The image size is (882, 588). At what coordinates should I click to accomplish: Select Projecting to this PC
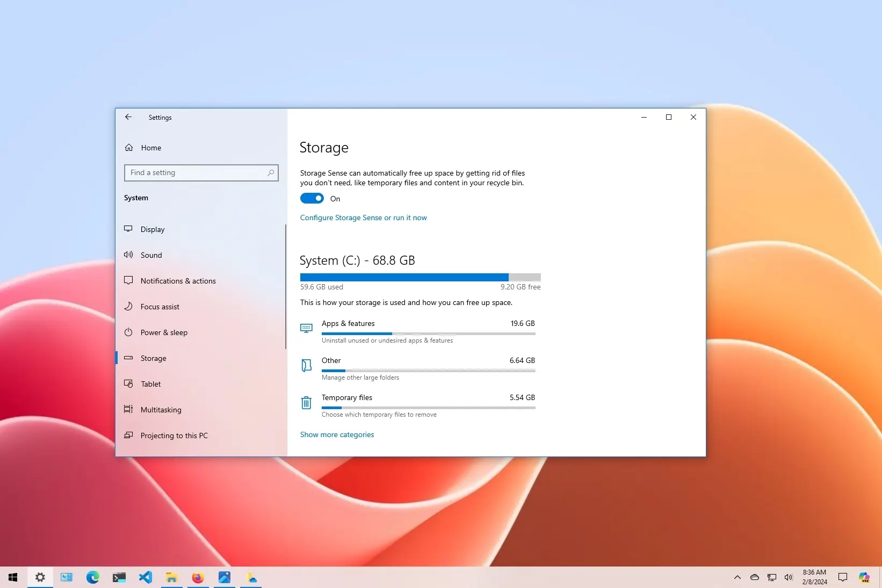pos(201,435)
